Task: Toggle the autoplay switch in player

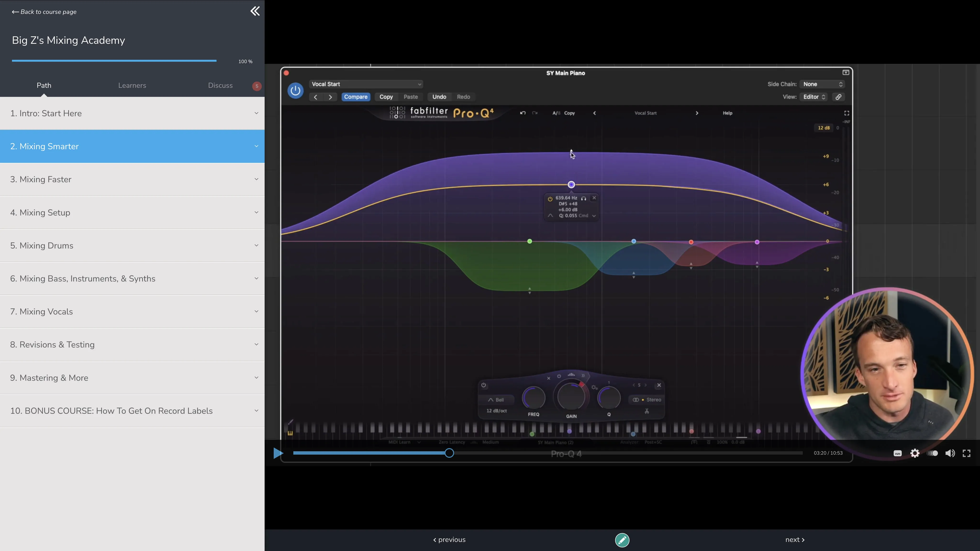Action: tap(933, 453)
